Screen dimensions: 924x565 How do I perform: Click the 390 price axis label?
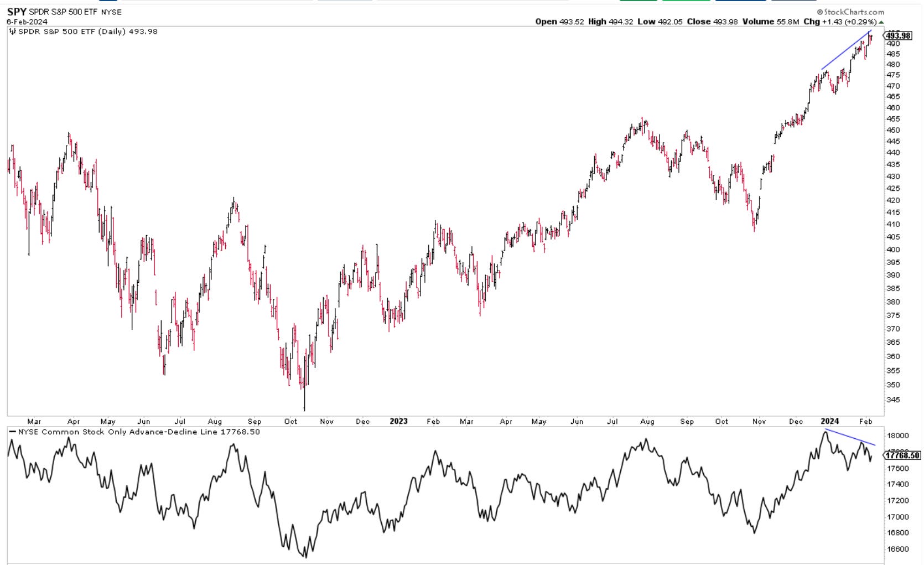coord(893,275)
